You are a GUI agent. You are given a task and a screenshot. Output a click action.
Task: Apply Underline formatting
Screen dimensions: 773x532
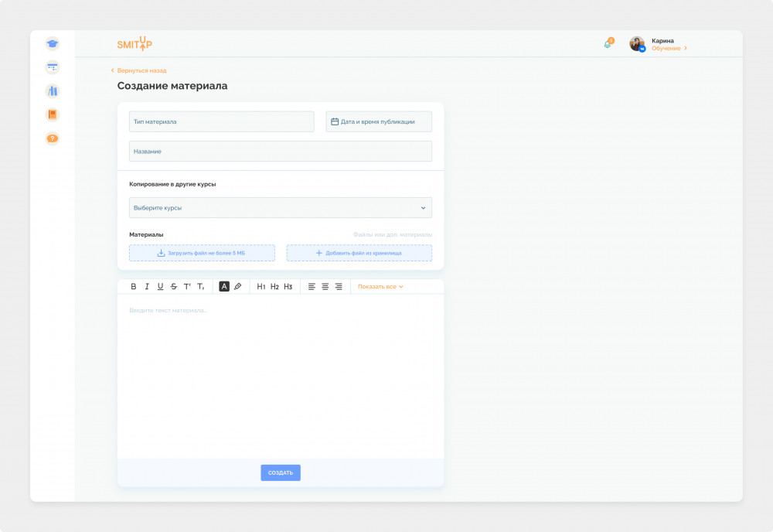tap(160, 286)
